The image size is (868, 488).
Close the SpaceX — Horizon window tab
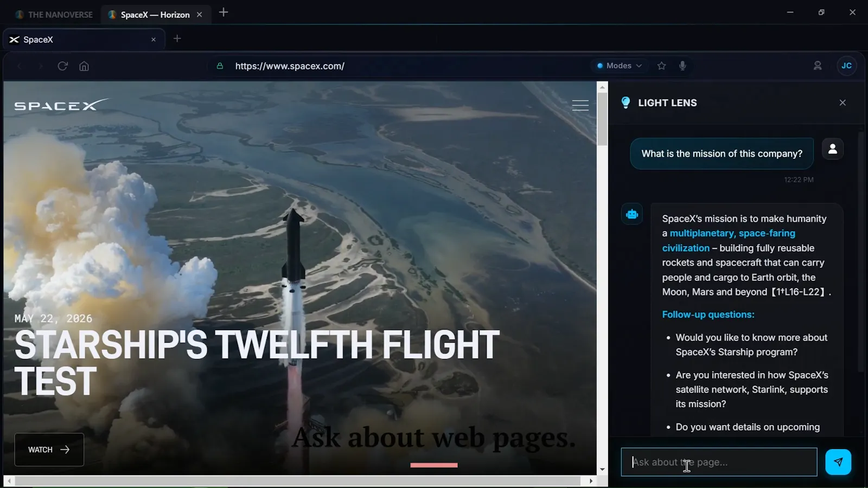click(200, 15)
